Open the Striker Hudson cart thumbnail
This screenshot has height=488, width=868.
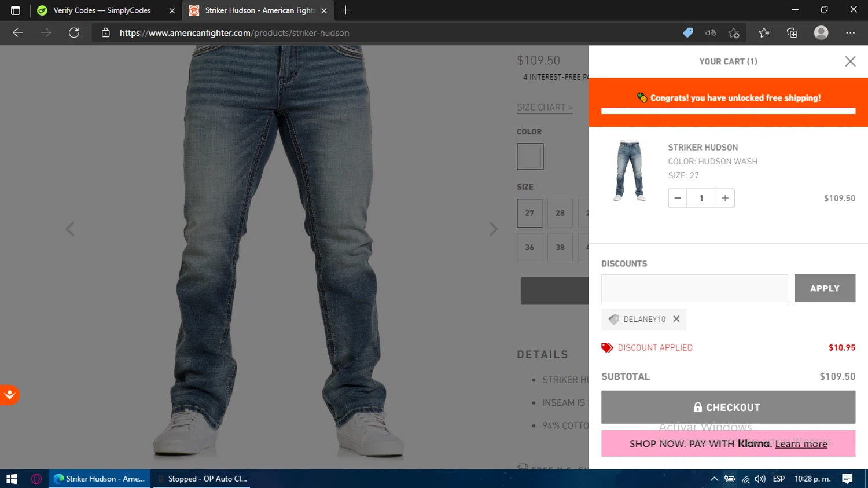pos(630,171)
